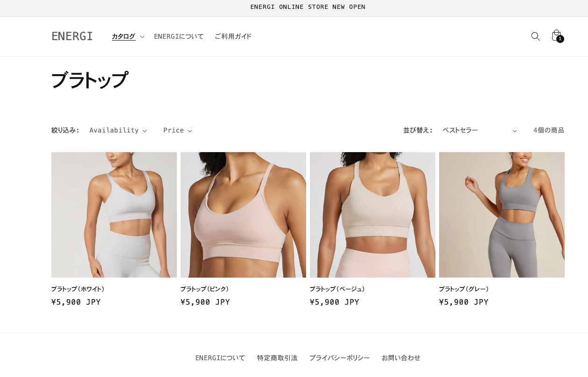This screenshot has width=588, height=377.
Task: Open the お問い合わせ footer link
Action: click(401, 358)
